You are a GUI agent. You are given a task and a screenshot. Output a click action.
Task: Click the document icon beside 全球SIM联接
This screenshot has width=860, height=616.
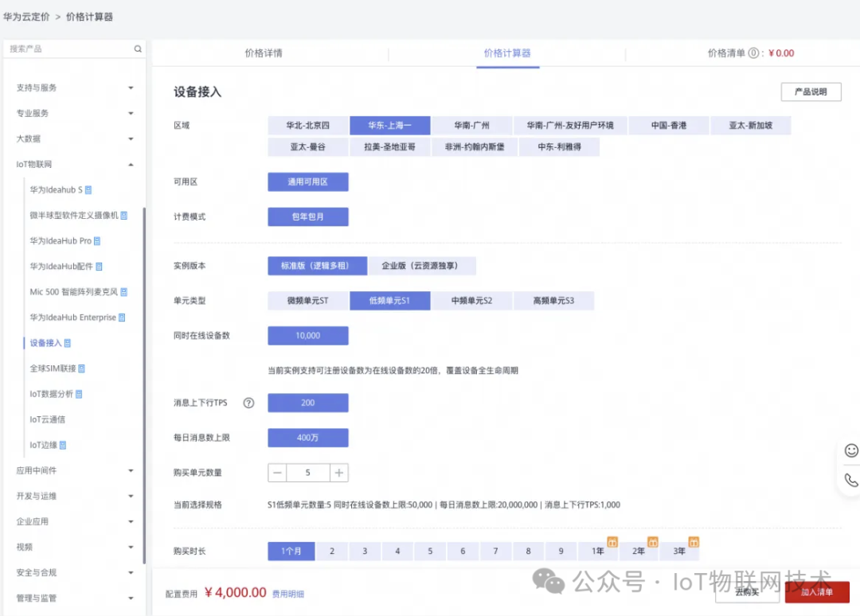82,368
